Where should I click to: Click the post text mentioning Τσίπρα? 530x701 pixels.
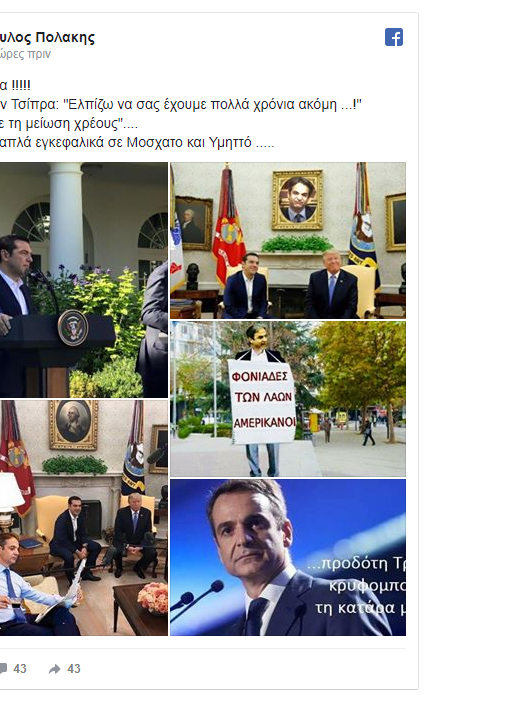(181, 105)
